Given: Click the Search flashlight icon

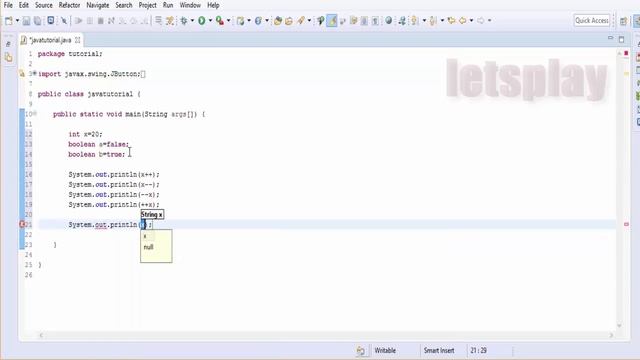Looking at the screenshot, I should (301, 21).
